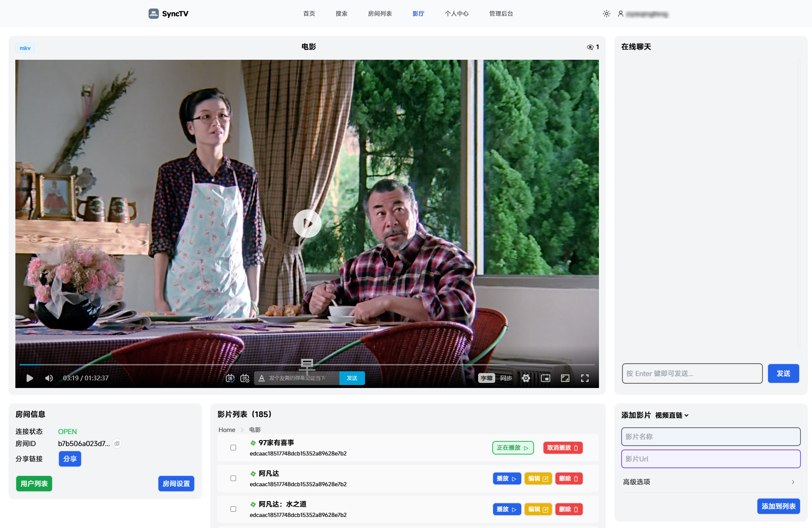This screenshot has width=812, height=528.
Task: Edit the 阿凡达 entry
Action: pyautogui.click(x=538, y=478)
